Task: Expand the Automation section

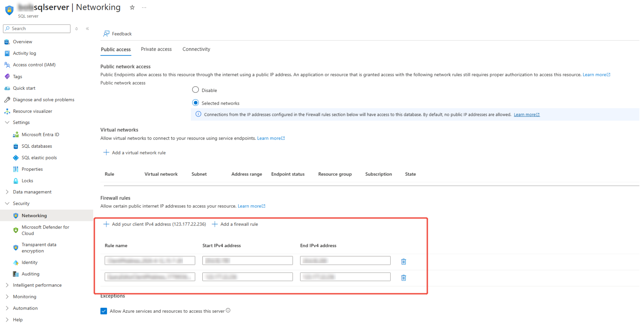Action: point(7,309)
